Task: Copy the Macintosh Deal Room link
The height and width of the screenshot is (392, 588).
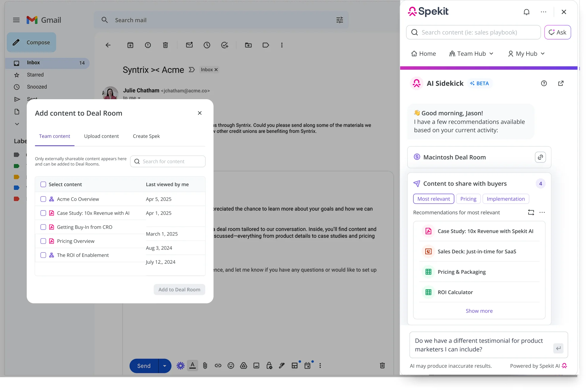Action: pyautogui.click(x=540, y=157)
